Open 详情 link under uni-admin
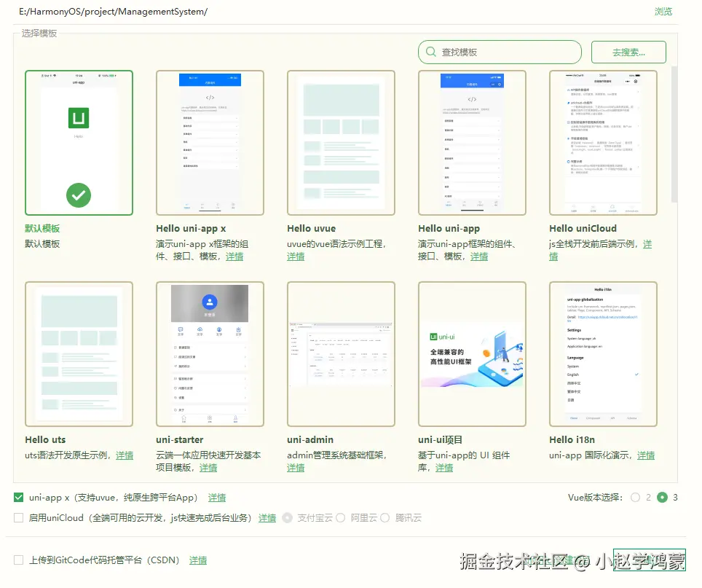The width and height of the screenshot is (702, 588). click(296, 468)
